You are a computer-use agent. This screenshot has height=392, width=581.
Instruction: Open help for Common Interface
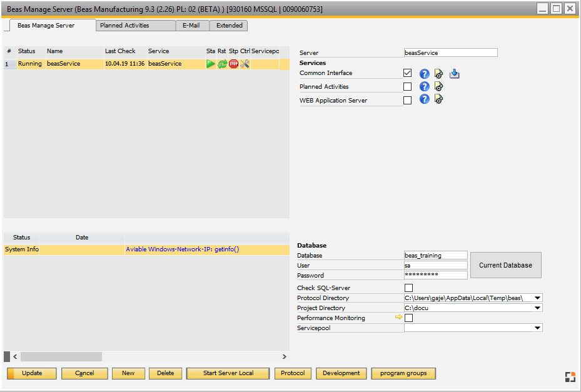tap(424, 73)
